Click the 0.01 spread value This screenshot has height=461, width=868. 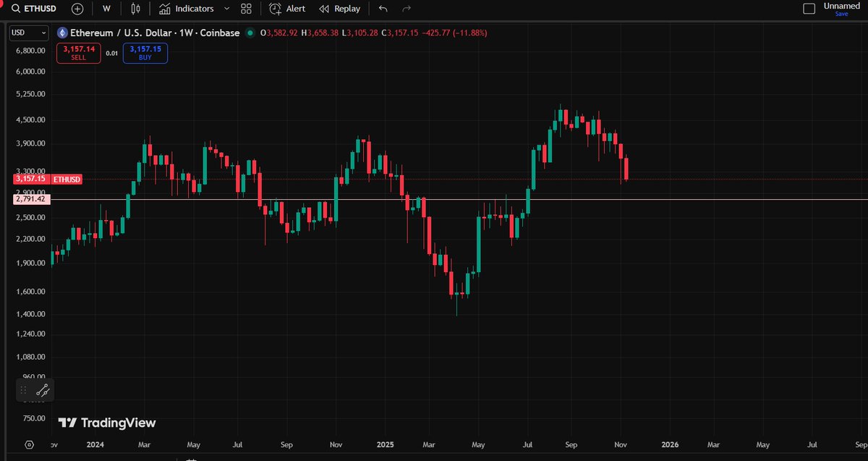[111, 53]
